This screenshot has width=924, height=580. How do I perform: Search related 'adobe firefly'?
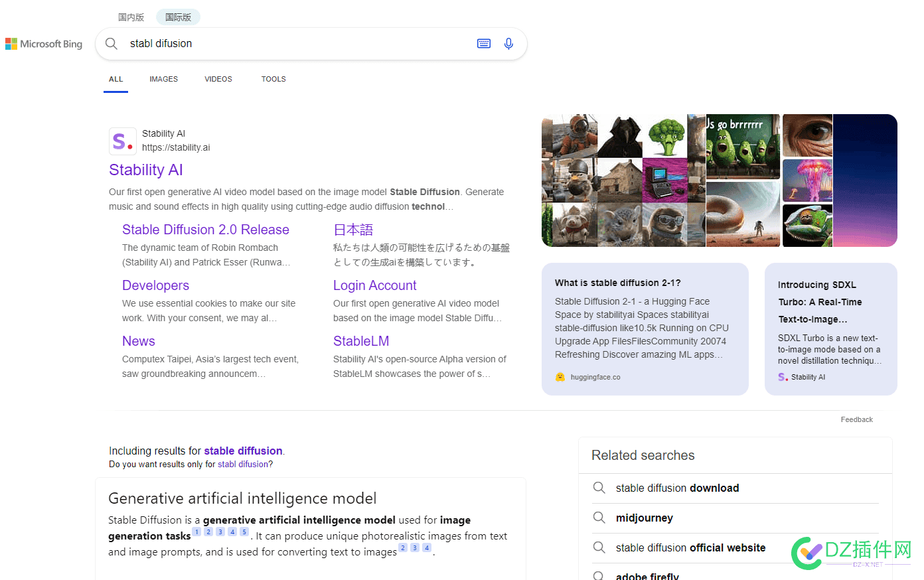click(x=647, y=576)
